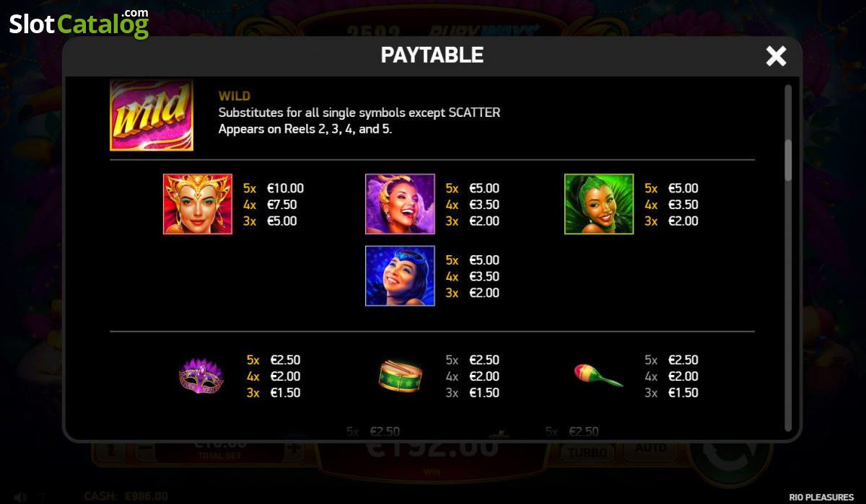
Task: Click the WILD description text
Action: [359, 121]
